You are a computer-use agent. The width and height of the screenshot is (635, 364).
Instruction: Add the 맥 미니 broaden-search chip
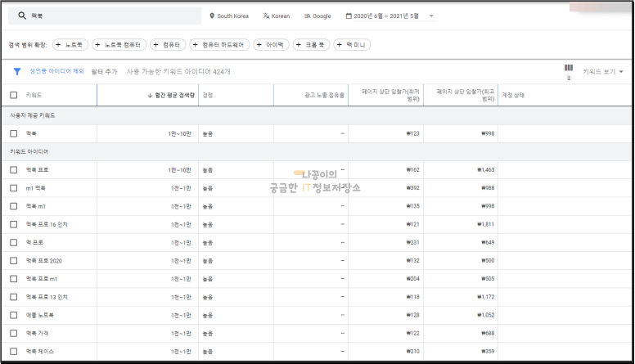352,44
